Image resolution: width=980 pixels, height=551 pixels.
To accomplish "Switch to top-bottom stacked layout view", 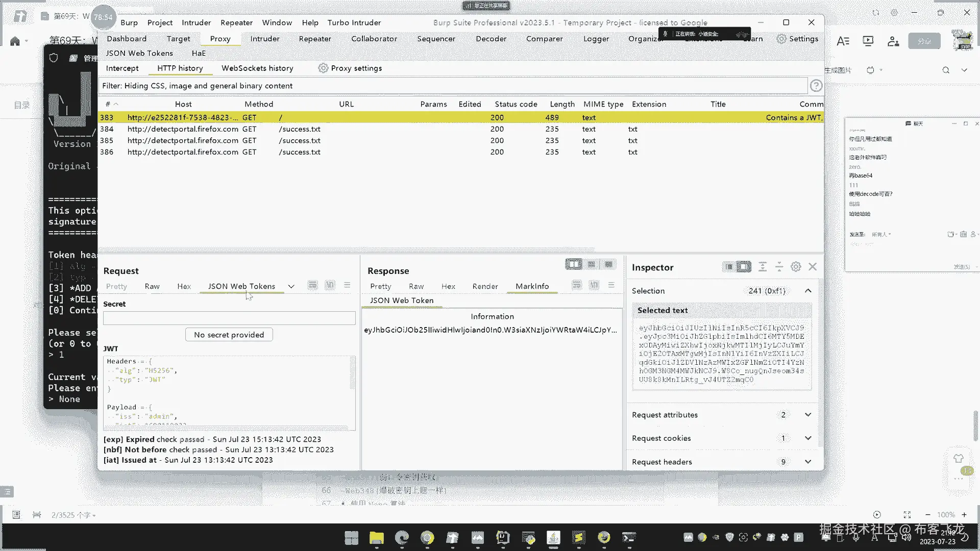I will click(x=591, y=264).
